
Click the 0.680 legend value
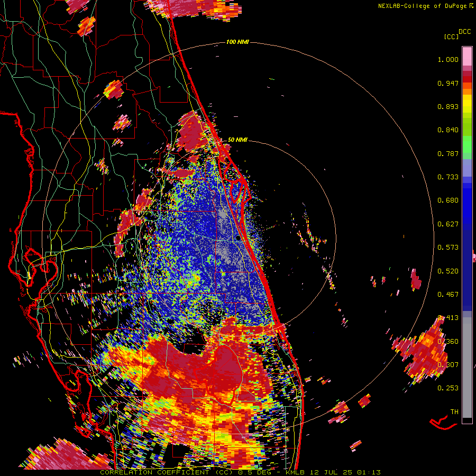[448, 200]
